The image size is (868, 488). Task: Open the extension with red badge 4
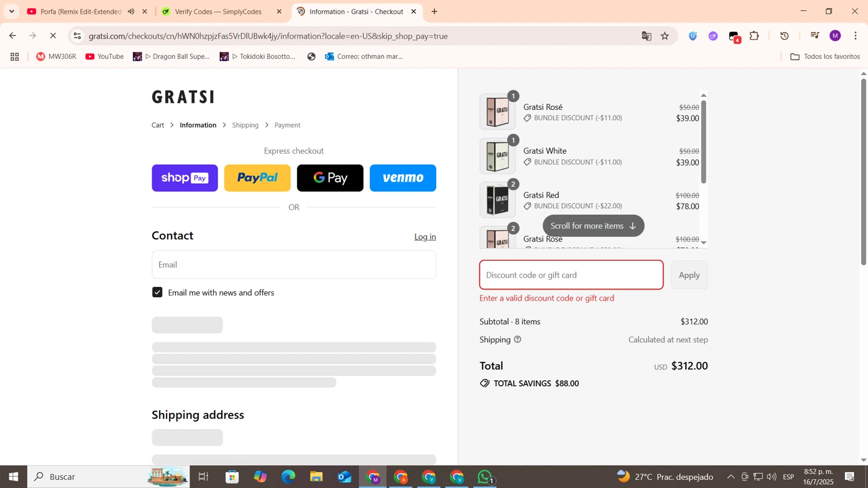pos(734,37)
